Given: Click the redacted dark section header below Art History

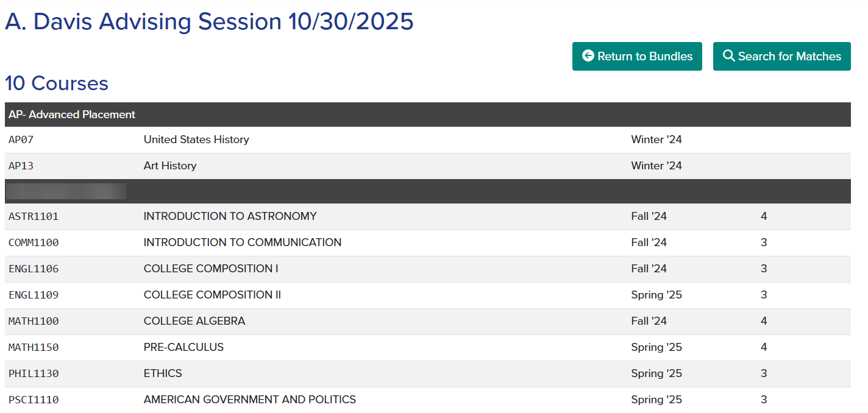Looking at the screenshot, I should 65,191.
